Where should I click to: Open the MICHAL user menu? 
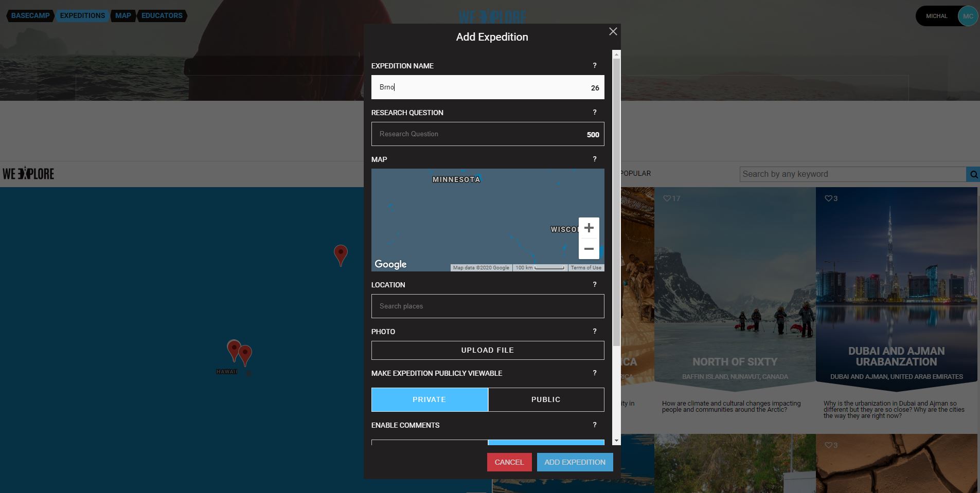tap(936, 16)
